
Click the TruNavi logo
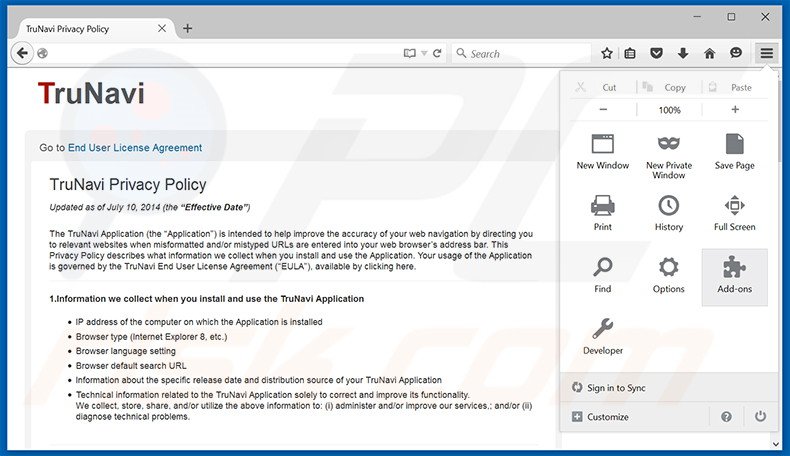91,93
